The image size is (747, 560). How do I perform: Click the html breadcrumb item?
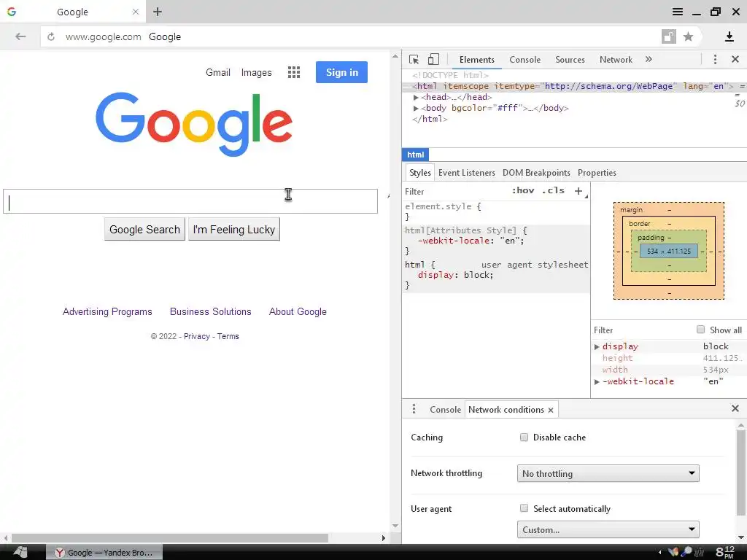[415, 155]
